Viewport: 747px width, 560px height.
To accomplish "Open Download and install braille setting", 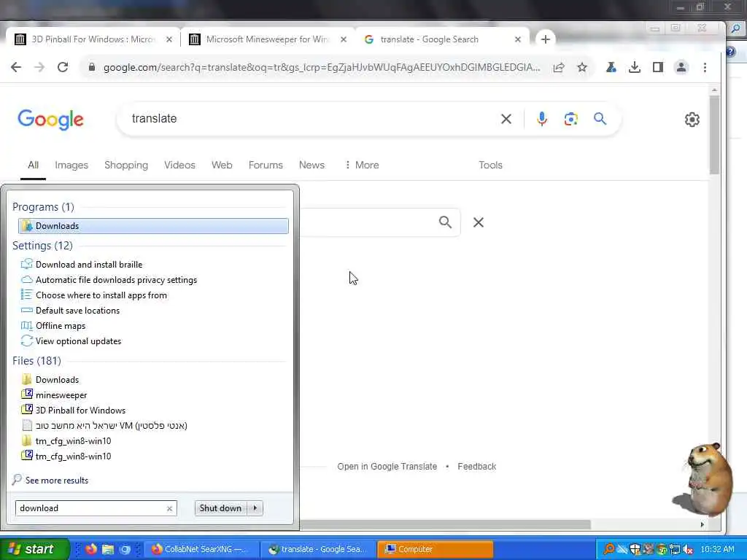I will click(x=88, y=264).
